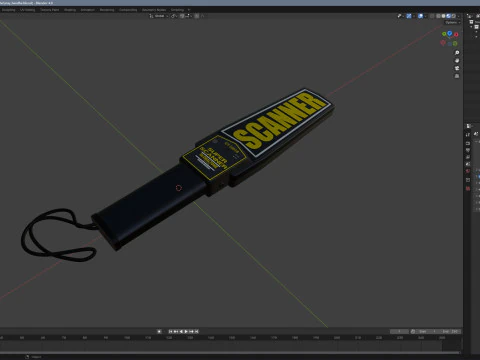Open the Object properties tab icon
The image size is (480, 360).
pyautogui.click(x=468, y=180)
